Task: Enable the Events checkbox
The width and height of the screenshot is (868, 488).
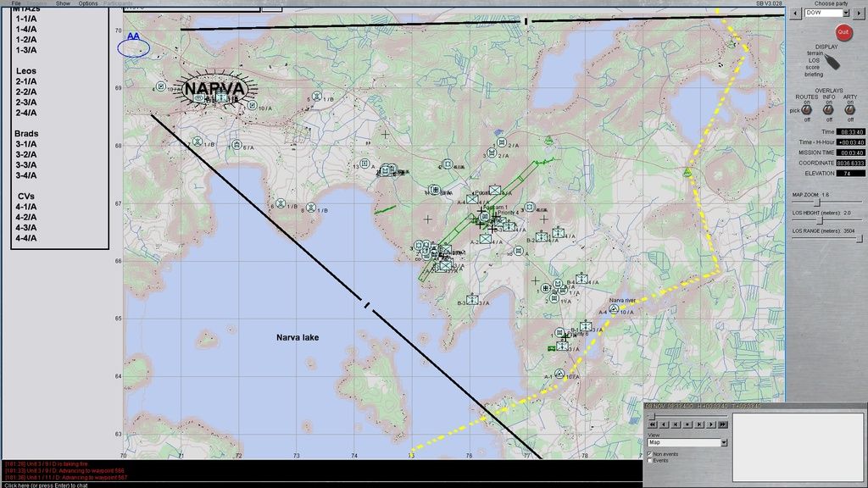Action: click(x=650, y=461)
